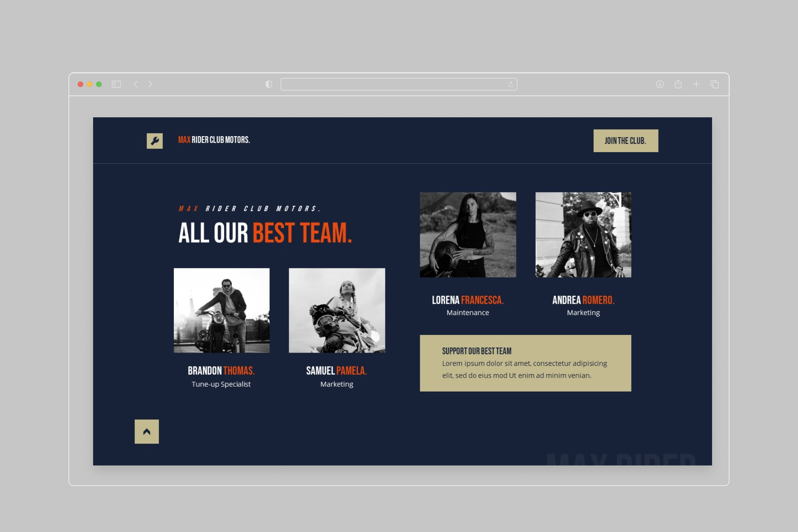Viewport: 798px width, 532px height.
Task: Click the browser back navigation arrow
Action: pyautogui.click(x=136, y=84)
